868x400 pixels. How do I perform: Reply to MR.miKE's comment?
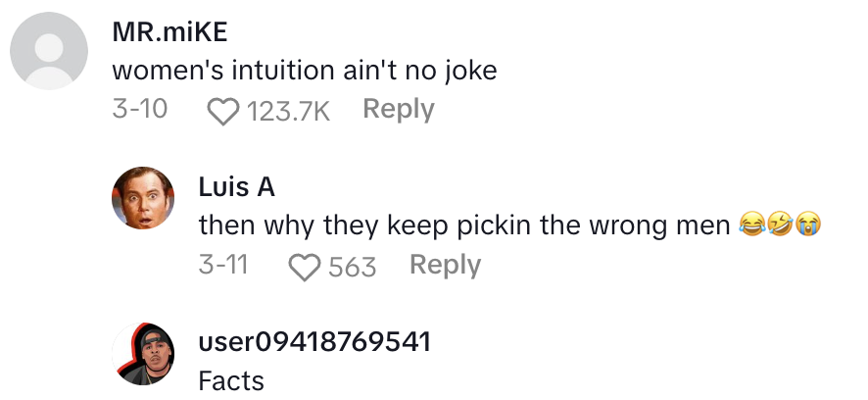[x=398, y=109]
